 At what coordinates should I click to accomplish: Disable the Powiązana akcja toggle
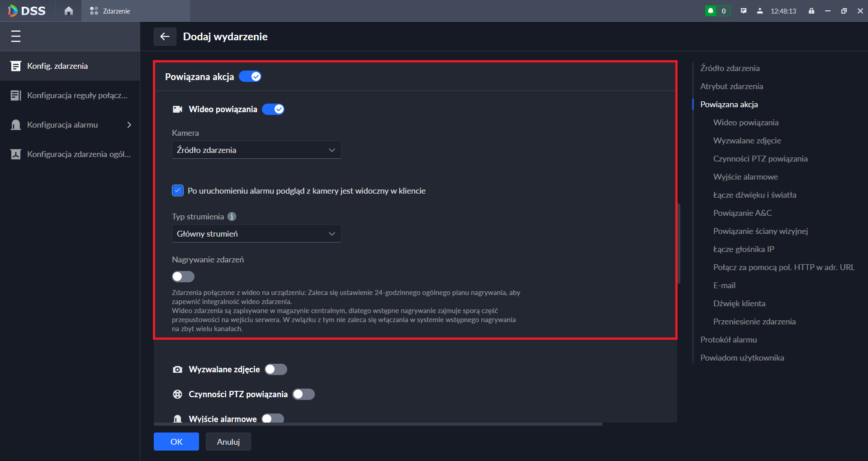click(250, 76)
